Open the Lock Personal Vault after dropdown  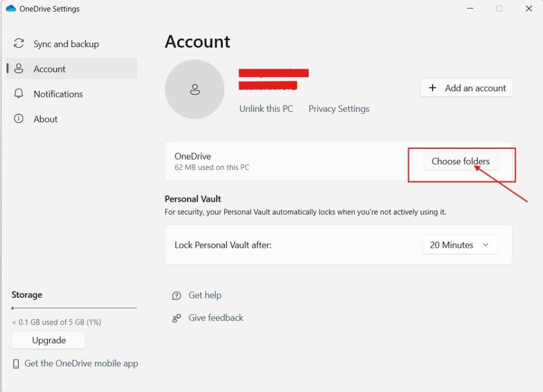pyautogui.click(x=460, y=245)
